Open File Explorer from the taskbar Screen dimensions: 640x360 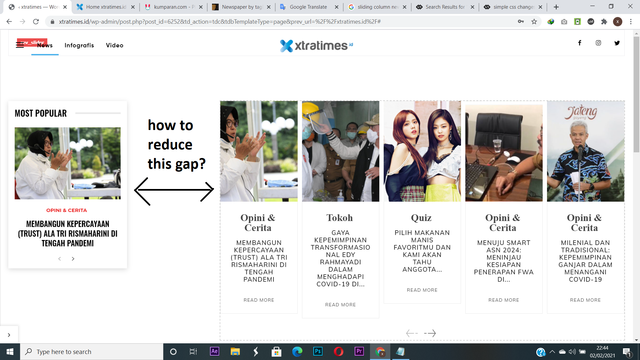click(x=235, y=351)
